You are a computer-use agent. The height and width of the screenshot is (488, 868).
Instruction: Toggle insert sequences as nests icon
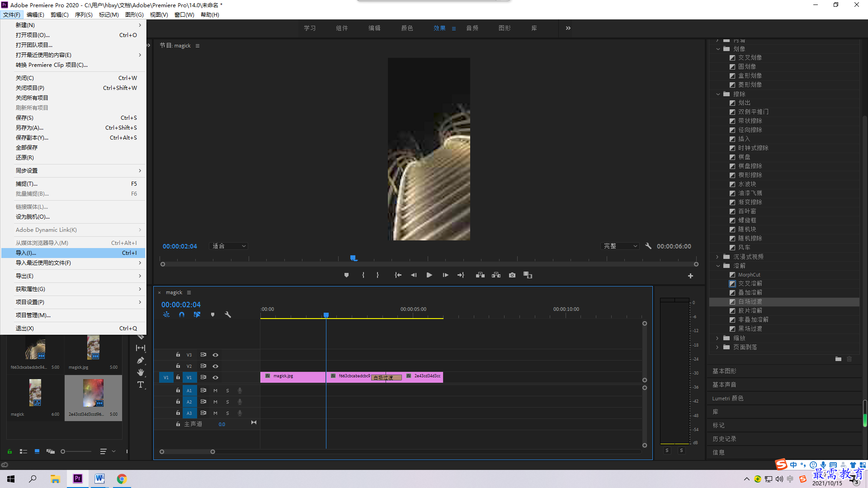166,314
